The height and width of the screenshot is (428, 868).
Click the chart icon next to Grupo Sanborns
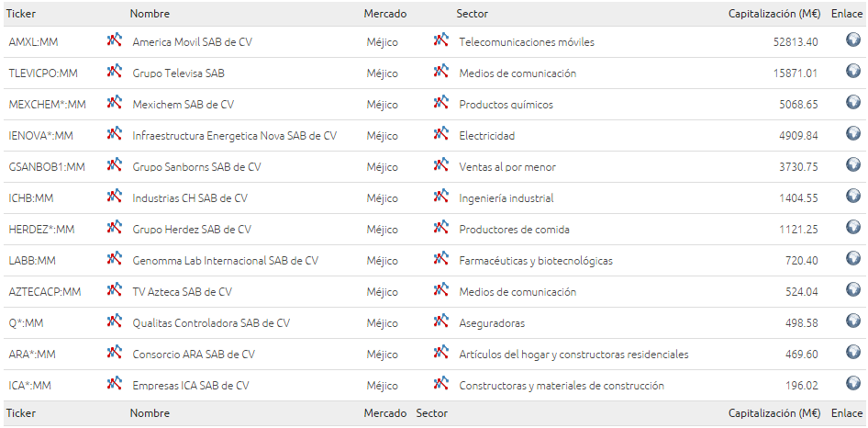[114, 164]
